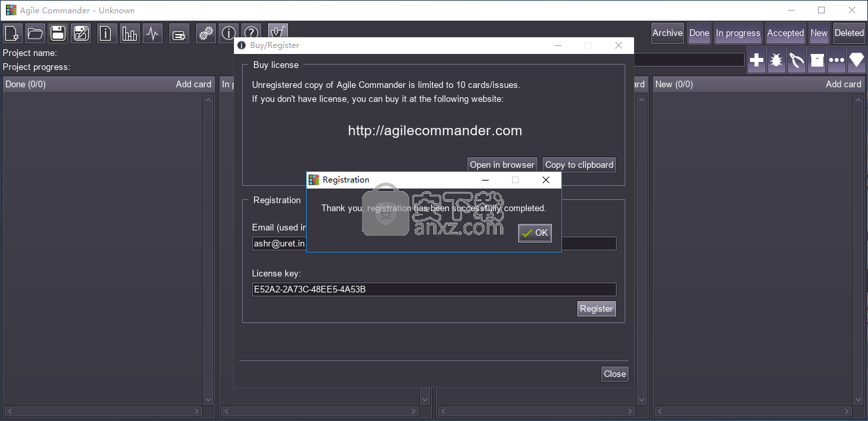Click Open in browser button

point(502,165)
